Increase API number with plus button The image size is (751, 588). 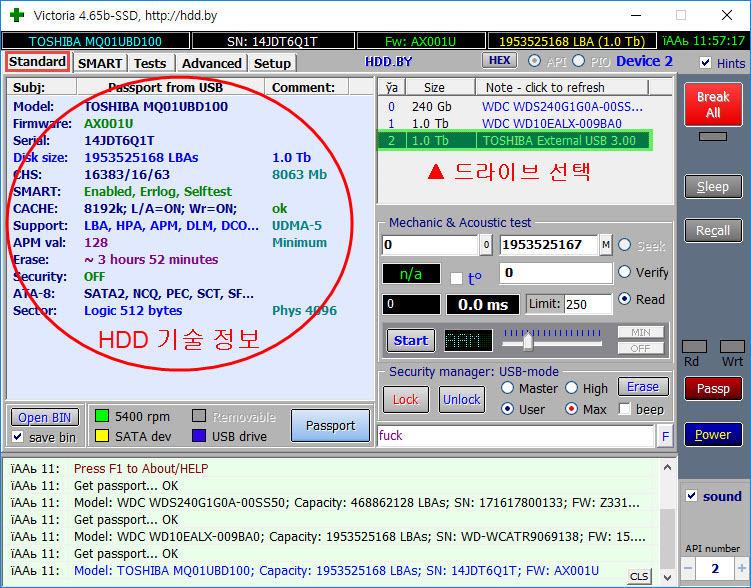click(x=742, y=568)
